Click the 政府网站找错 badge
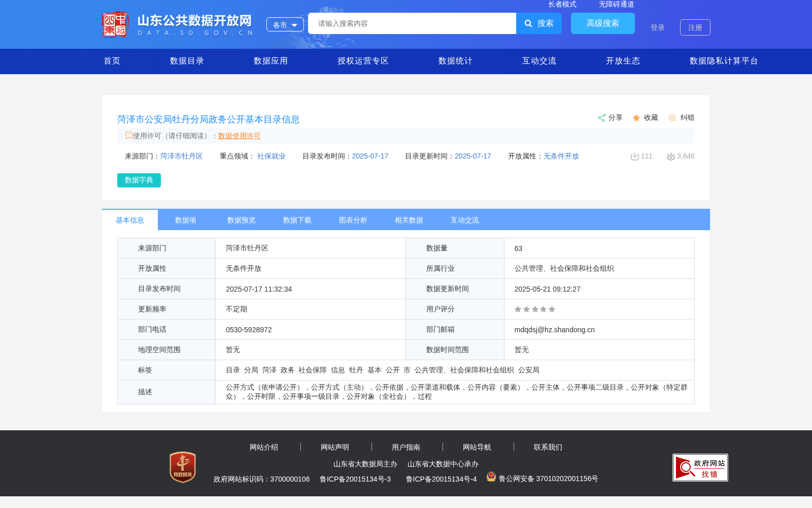Image resolution: width=812 pixels, height=508 pixels. click(700, 467)
